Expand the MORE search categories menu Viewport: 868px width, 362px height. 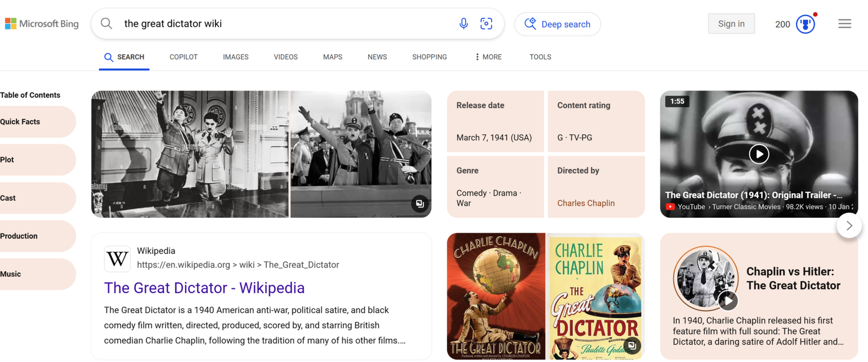[488, 57]
